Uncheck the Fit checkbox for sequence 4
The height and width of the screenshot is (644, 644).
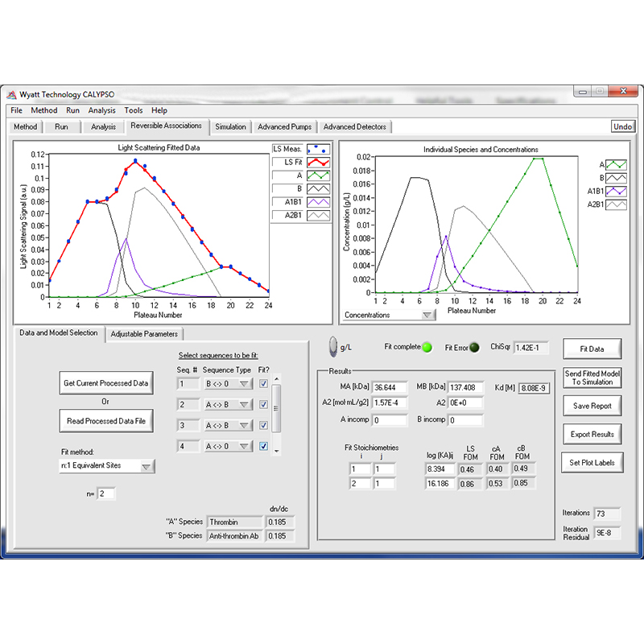coord(264,446)
